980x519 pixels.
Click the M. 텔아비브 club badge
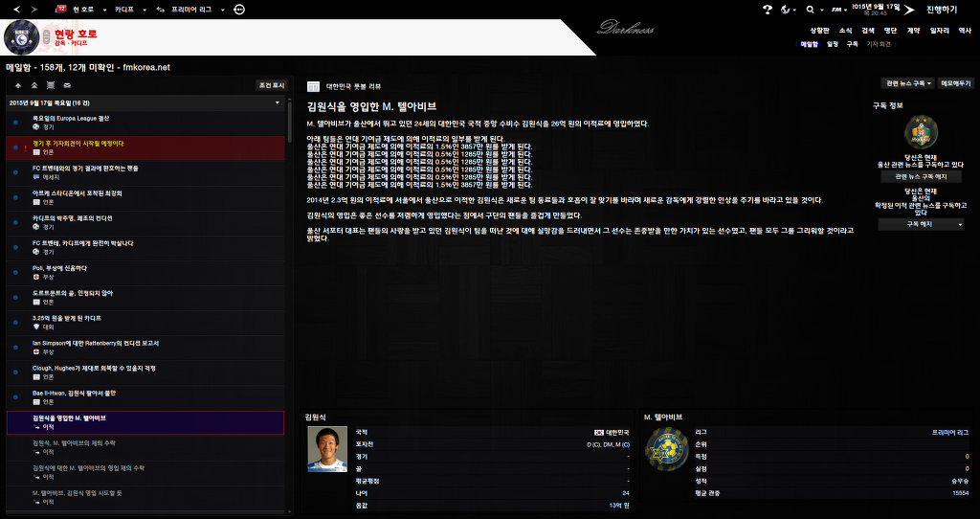(x=667, y=449)
